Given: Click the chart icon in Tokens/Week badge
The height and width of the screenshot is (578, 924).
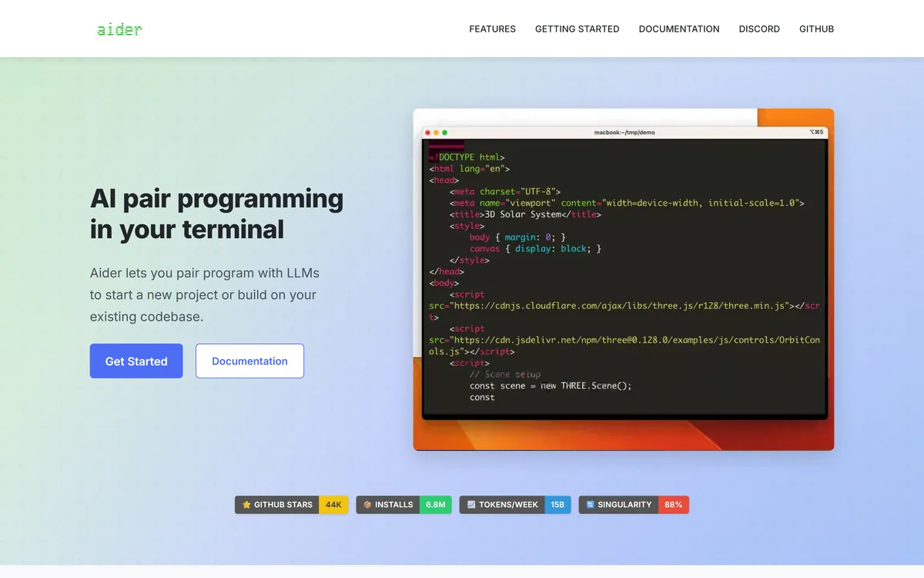Looking at the screenshot, I should coord(471,505).
